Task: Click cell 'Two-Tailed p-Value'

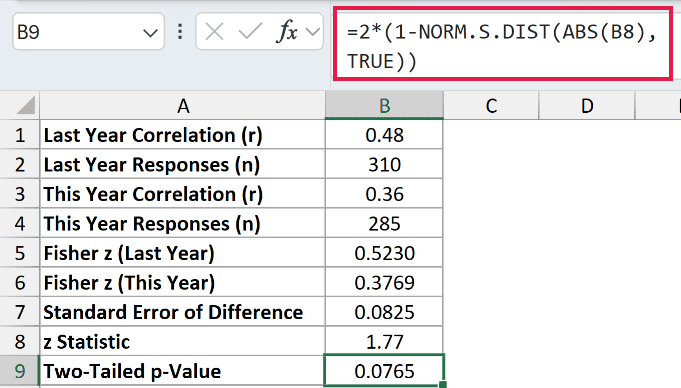Action: (x=182, y=371)
